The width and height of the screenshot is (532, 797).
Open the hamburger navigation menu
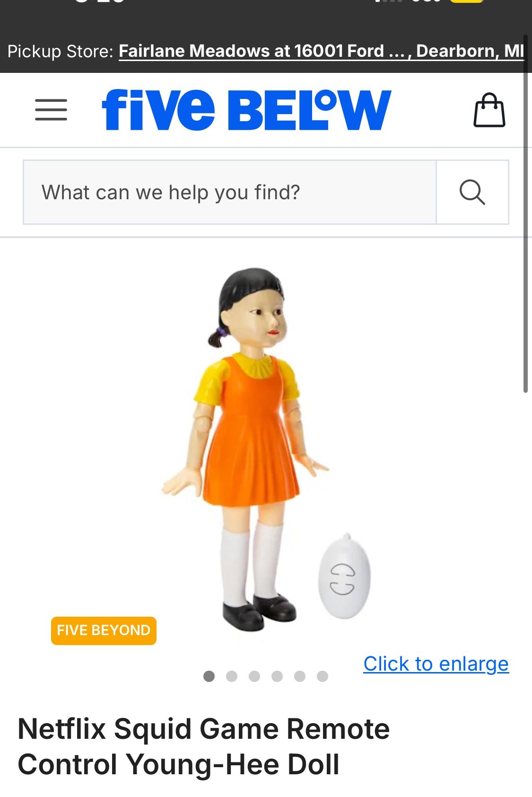click(51, 110)
